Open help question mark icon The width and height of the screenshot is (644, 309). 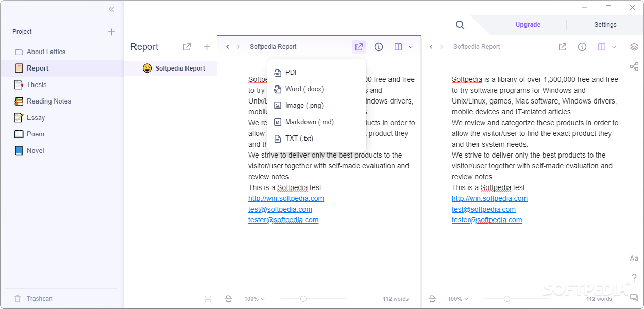634,278
